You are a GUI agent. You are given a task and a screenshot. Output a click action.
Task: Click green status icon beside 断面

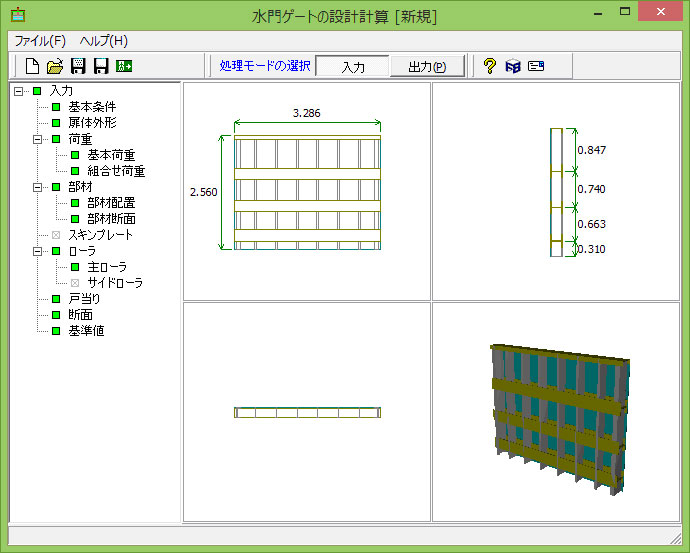[56, 315]
